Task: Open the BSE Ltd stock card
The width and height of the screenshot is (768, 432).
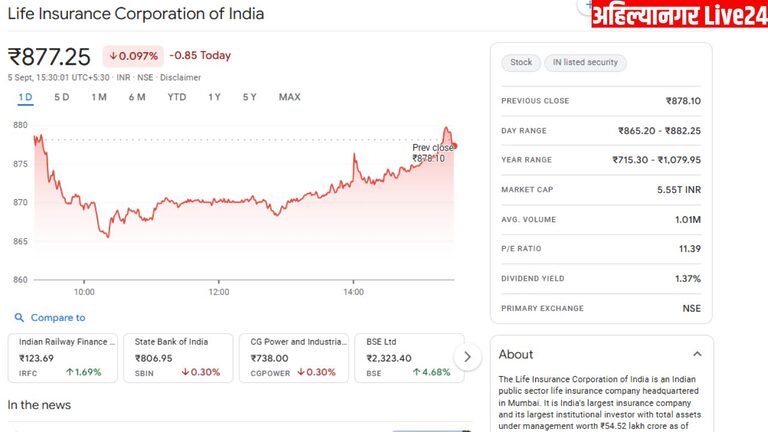Action: point(409,358)
